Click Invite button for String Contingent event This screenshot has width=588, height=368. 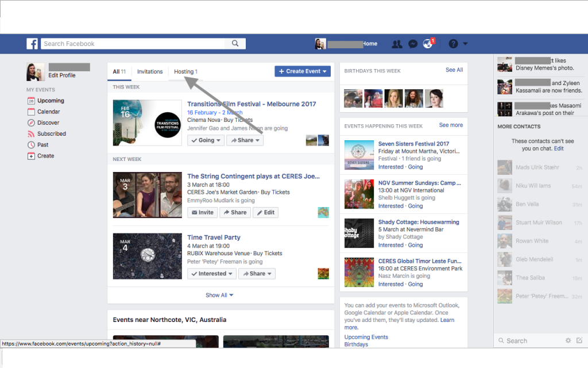[203, 213]
